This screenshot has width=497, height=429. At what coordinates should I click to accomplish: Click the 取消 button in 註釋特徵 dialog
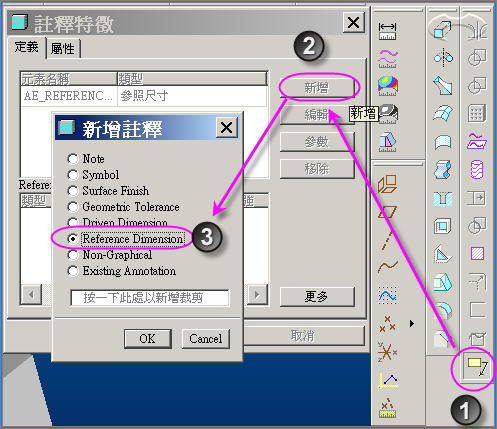point(302,336)
